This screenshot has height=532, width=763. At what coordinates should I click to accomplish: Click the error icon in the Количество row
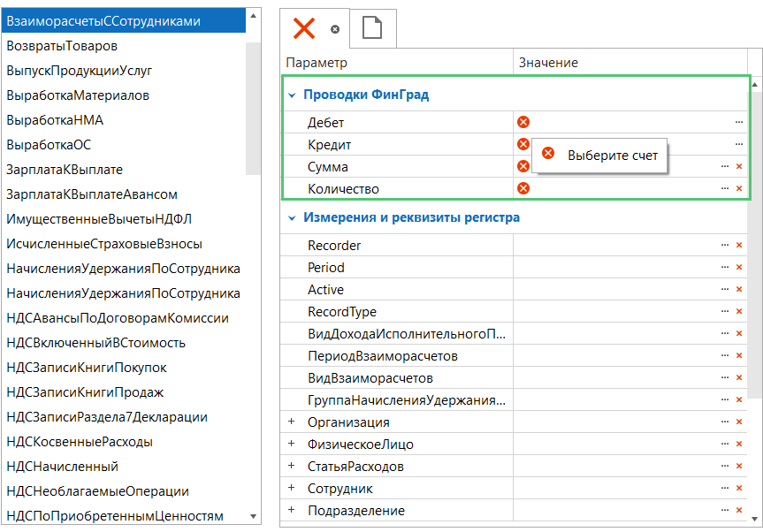coord(523,188)
